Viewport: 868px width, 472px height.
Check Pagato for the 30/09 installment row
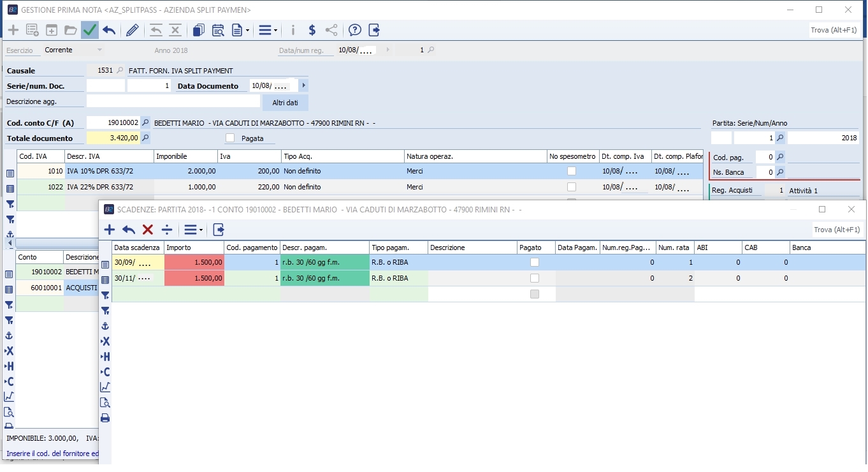pos(535,262)
